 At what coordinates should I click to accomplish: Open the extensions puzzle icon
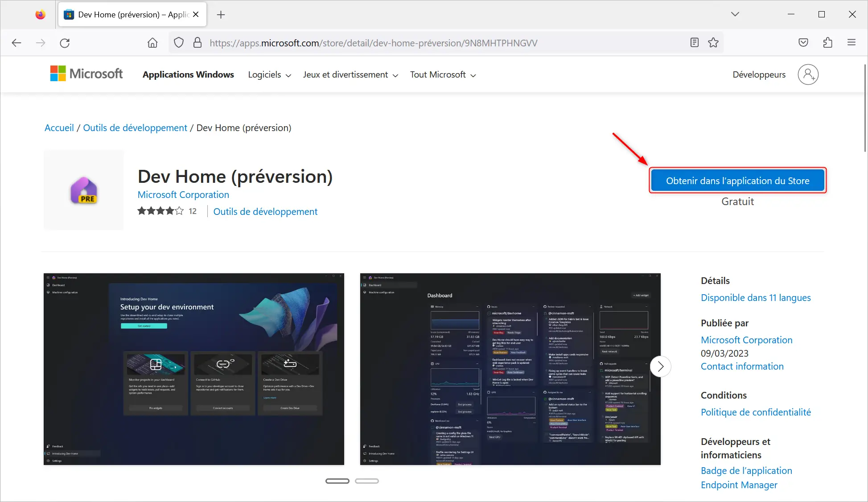click(x=828, y=43)
